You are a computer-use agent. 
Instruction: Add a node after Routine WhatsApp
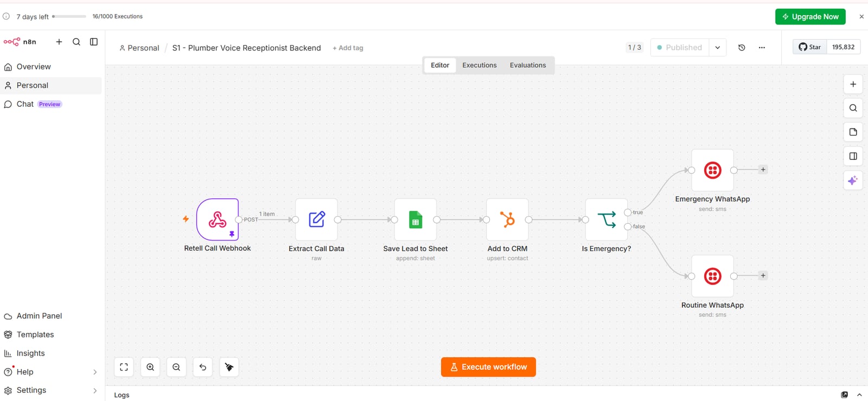tap(763, 276)
